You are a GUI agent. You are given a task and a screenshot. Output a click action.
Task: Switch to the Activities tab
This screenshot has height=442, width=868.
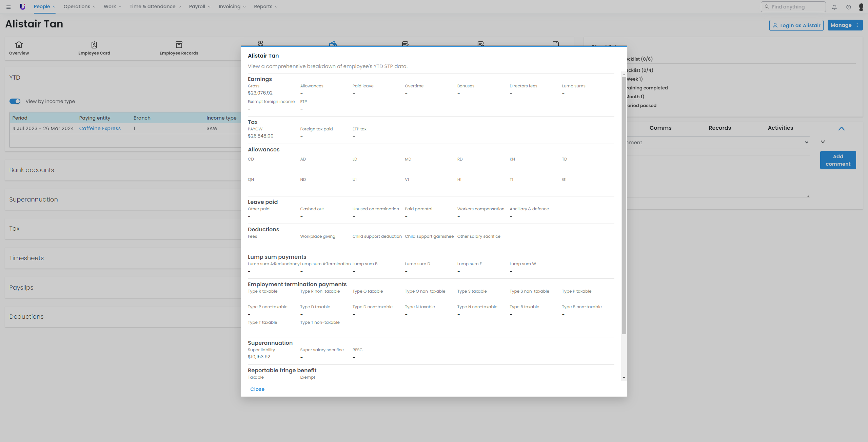[780, 128]
